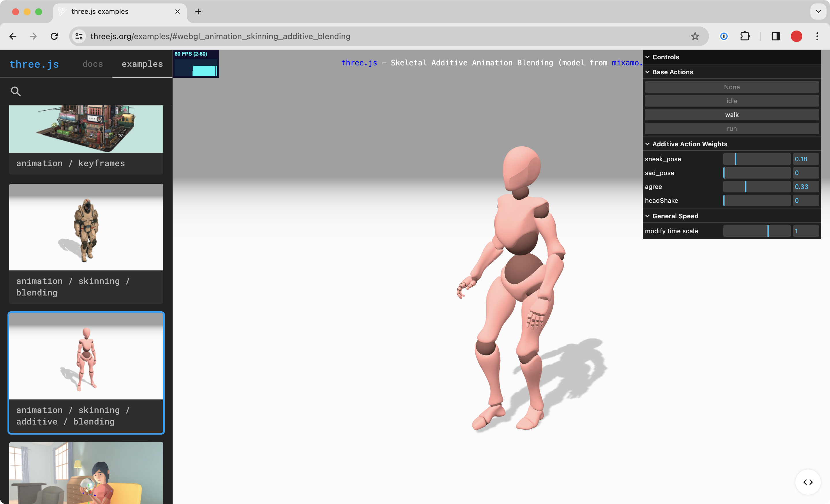Reload the page
Screen dimensions: 830x504
[x=54, y=36]
